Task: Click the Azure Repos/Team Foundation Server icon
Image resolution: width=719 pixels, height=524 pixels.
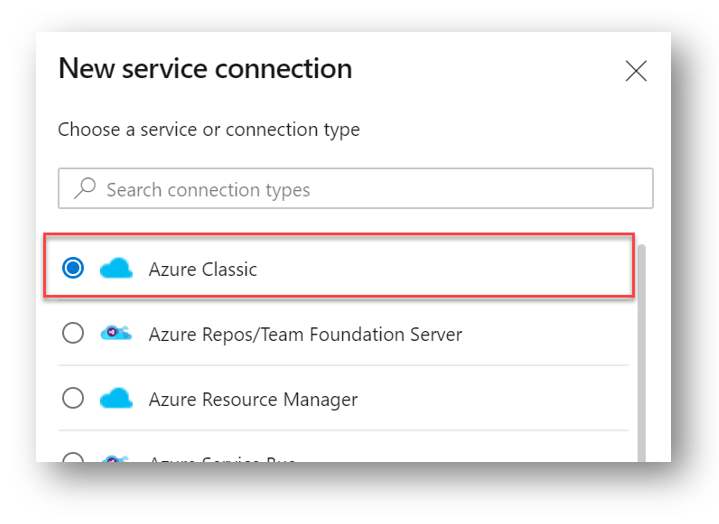Action: [116, 333]
